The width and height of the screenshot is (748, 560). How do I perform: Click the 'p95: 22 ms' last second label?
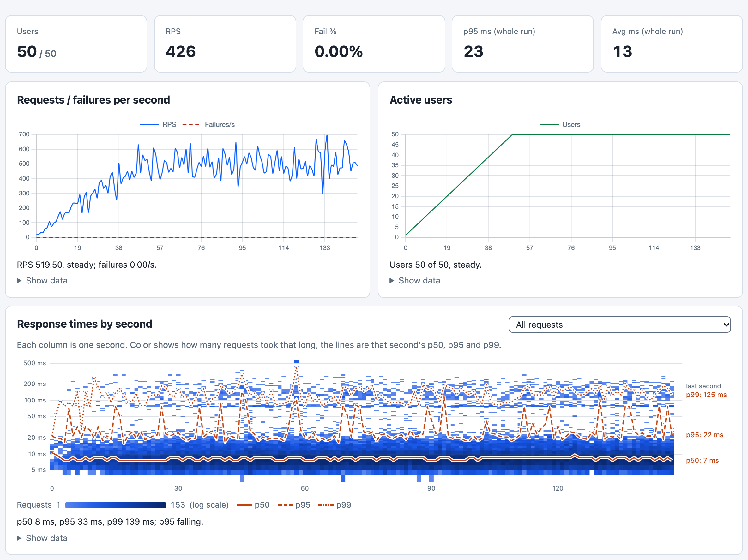(704, 435)
